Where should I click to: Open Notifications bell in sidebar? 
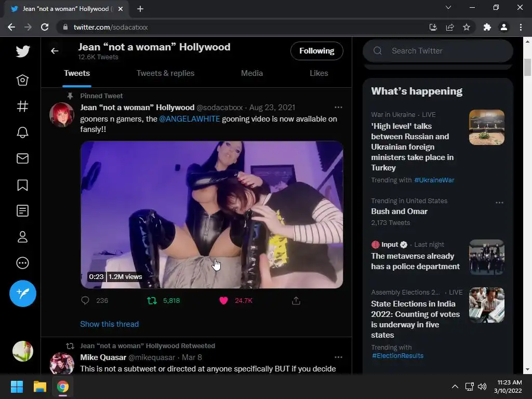coord(22,132)
